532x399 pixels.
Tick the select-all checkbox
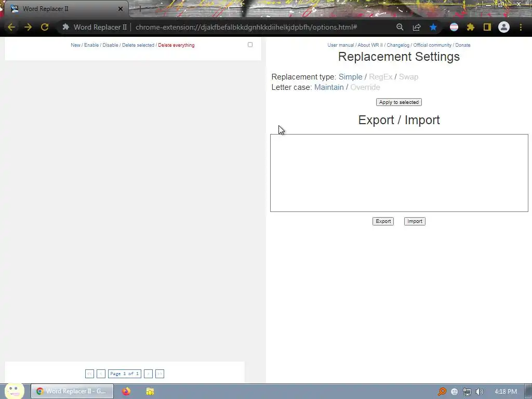point(250,45)
